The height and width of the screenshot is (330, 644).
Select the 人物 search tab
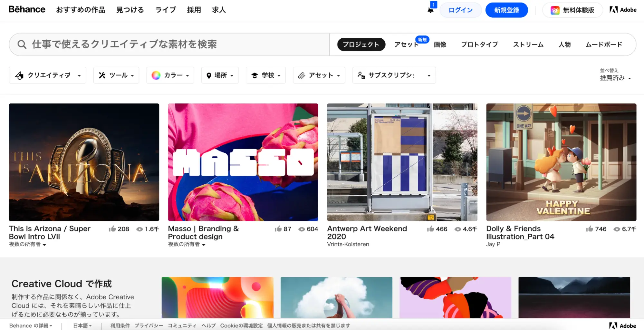pyautogui.click(x=564, y=44)
